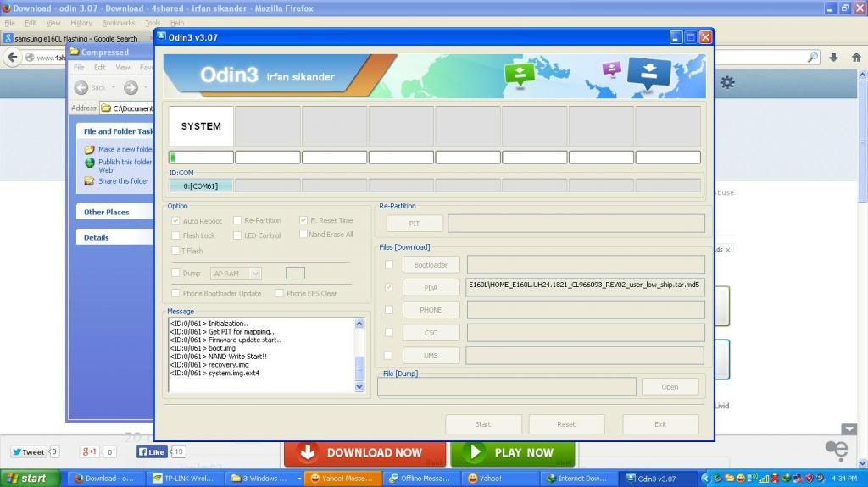Click the CSC file button
This screenshot has height=487, width=868.
tap(431, 333)
